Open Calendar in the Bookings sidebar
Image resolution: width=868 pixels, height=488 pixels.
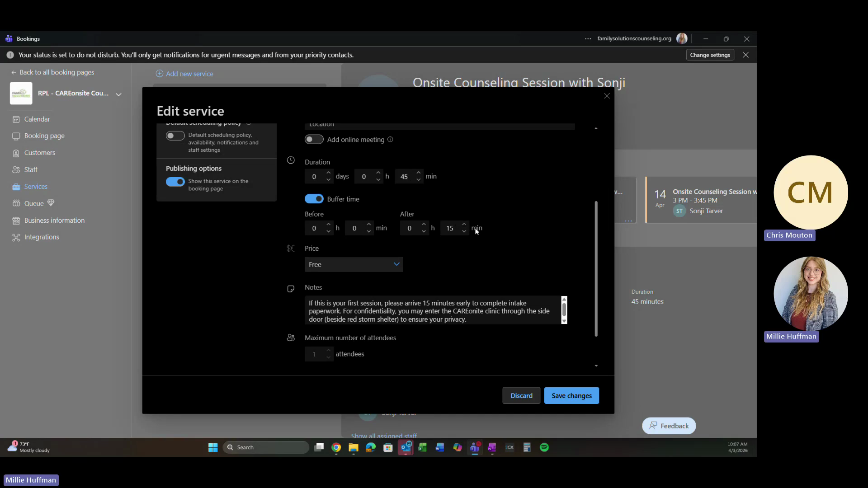37,119
